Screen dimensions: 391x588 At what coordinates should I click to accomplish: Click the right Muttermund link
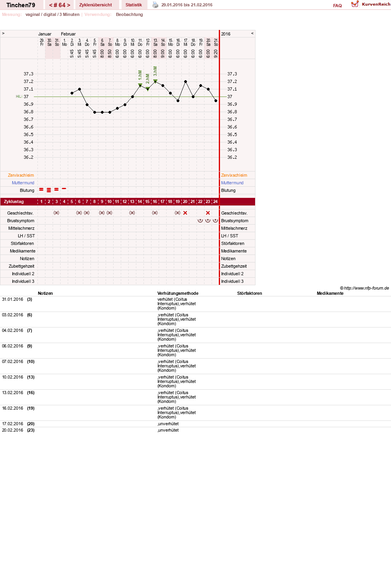(x=232, y=183)
